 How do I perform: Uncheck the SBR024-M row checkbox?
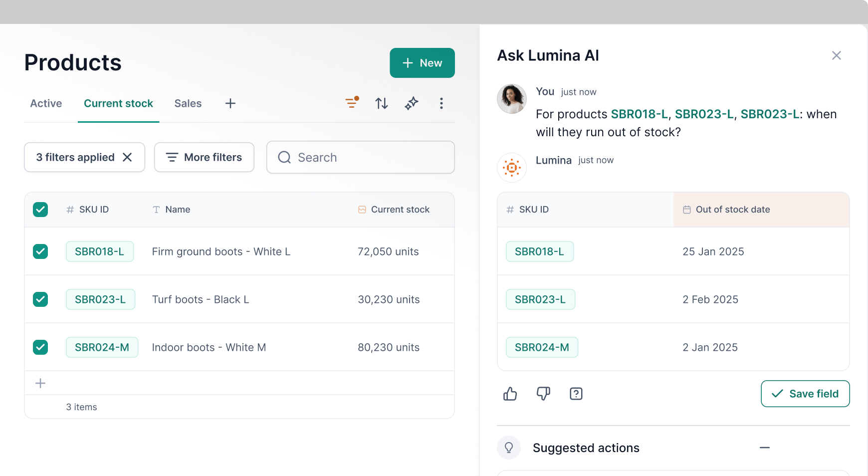pos(40,347)
